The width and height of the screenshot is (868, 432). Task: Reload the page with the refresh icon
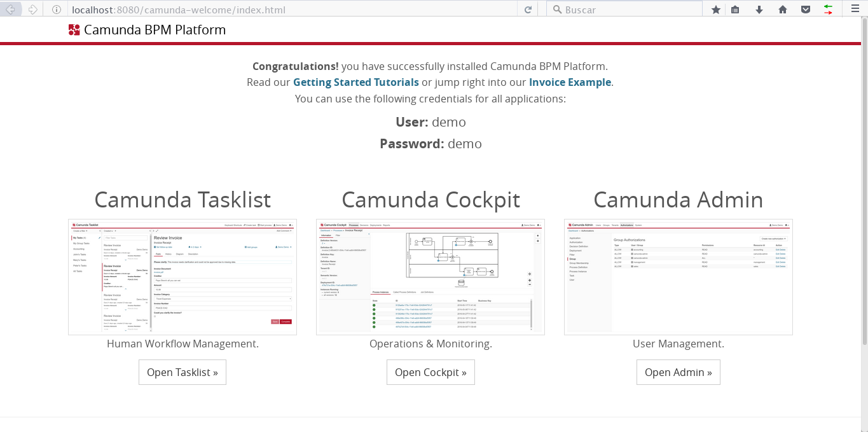point(527,9)
